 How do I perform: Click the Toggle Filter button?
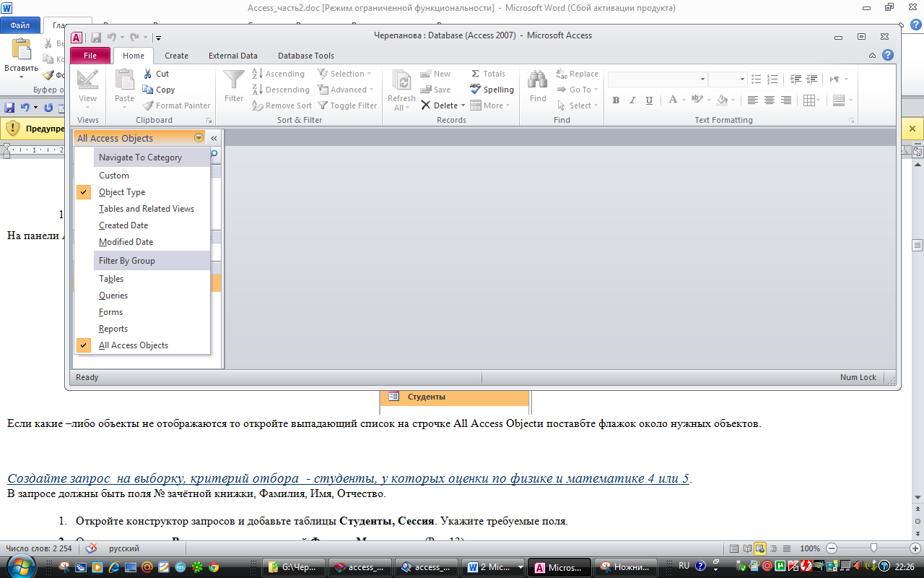click(348, 105)
